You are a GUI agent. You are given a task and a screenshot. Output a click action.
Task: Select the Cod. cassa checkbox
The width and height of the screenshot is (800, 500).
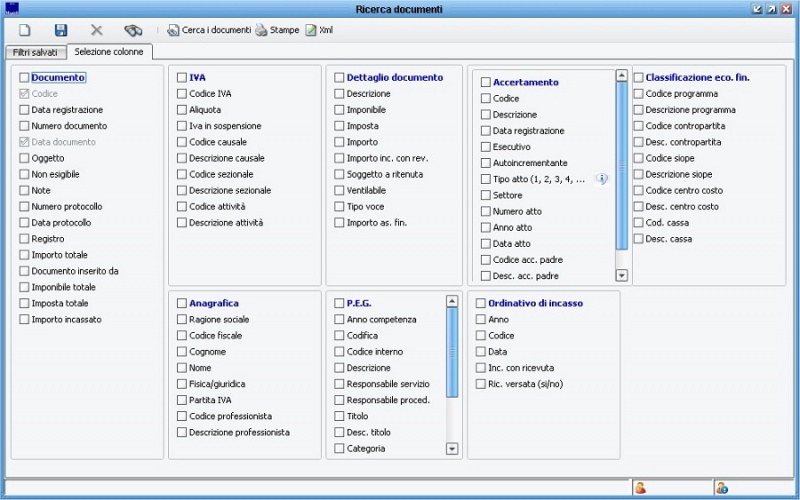click(638, 223)
